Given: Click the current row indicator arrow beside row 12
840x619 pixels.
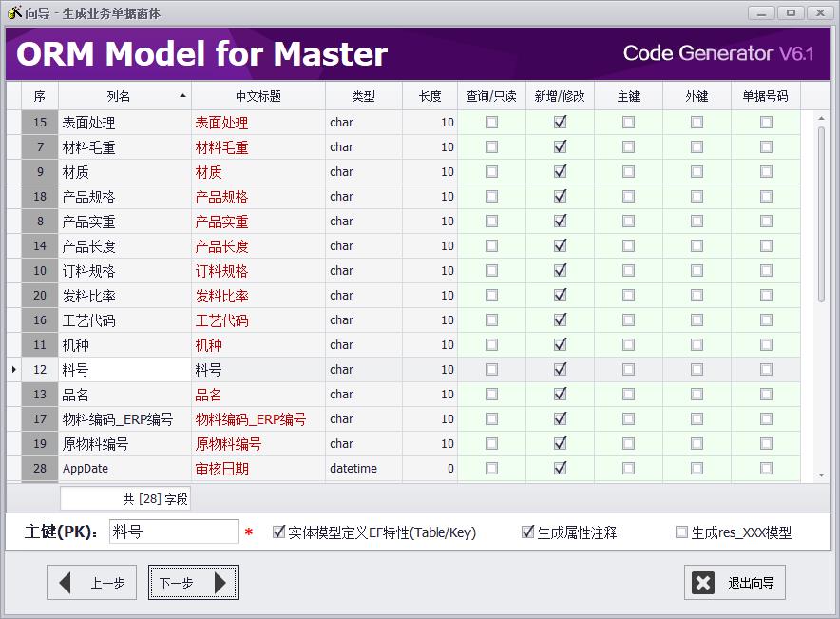Looking at the screenshot, I should [13, 369].
